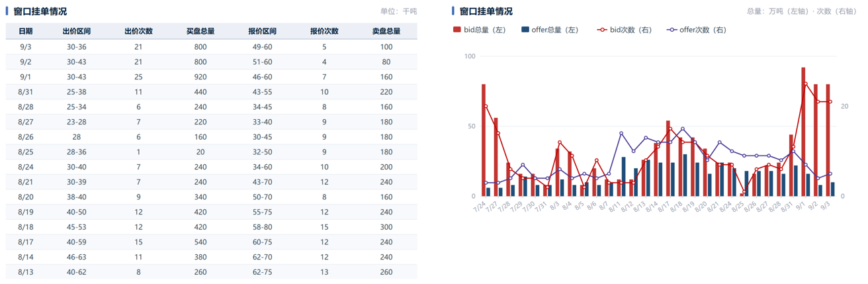The image size is (868, 284).
Task: Click the 出价次数 column header
Action: pyautogui.click(x=139, y=31)
